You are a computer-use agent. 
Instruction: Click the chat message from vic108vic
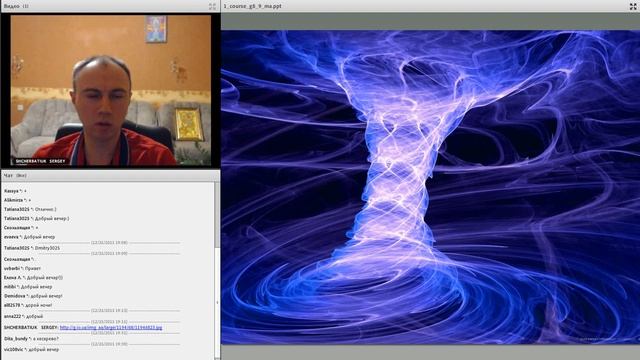pyautogui.click(x=31, y=350)
